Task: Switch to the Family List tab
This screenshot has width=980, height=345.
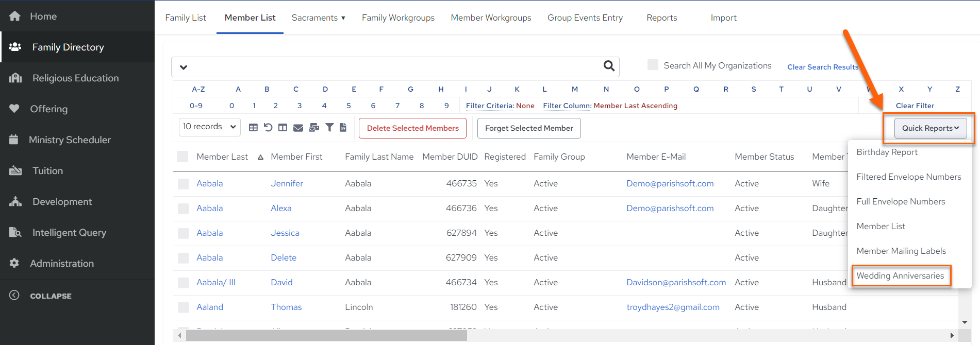Action: 186,18
